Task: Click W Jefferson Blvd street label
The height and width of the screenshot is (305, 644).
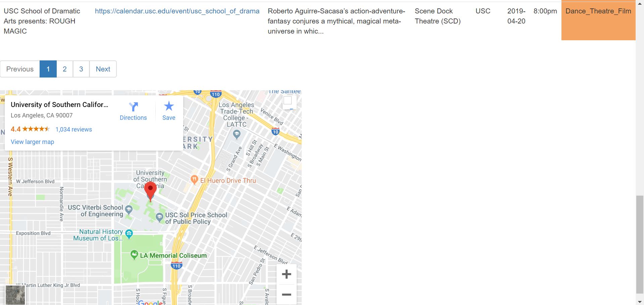Action: (35, 182)
